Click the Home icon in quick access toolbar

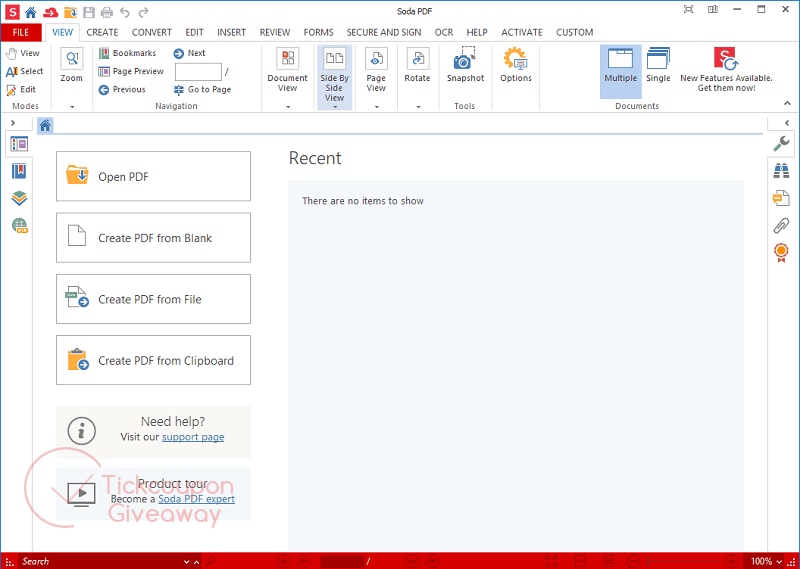(x=31, y=12)
